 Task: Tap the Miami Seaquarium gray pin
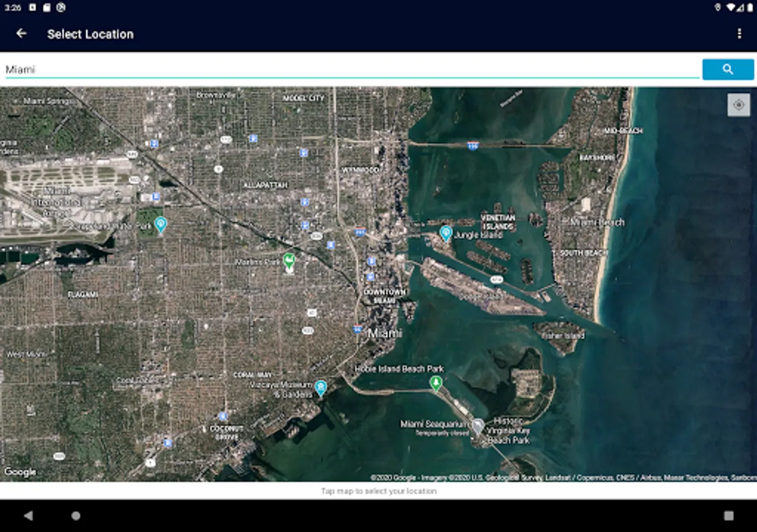point(478,426)
